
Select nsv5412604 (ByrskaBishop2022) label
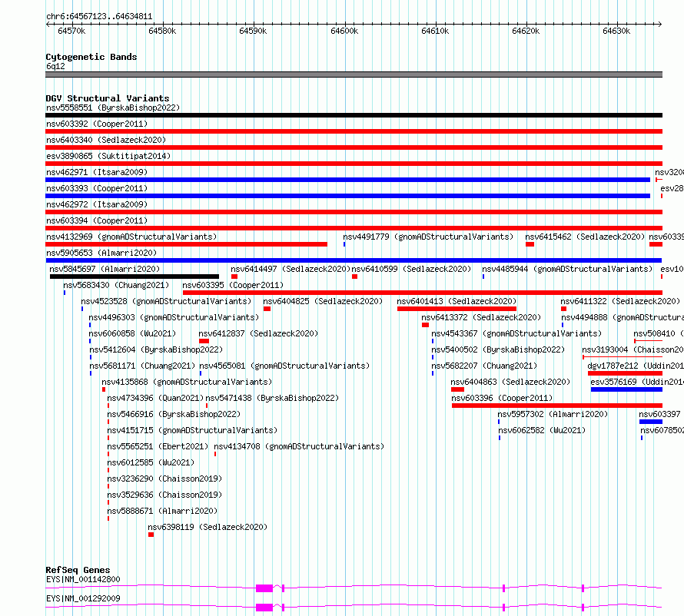[156, 349]
